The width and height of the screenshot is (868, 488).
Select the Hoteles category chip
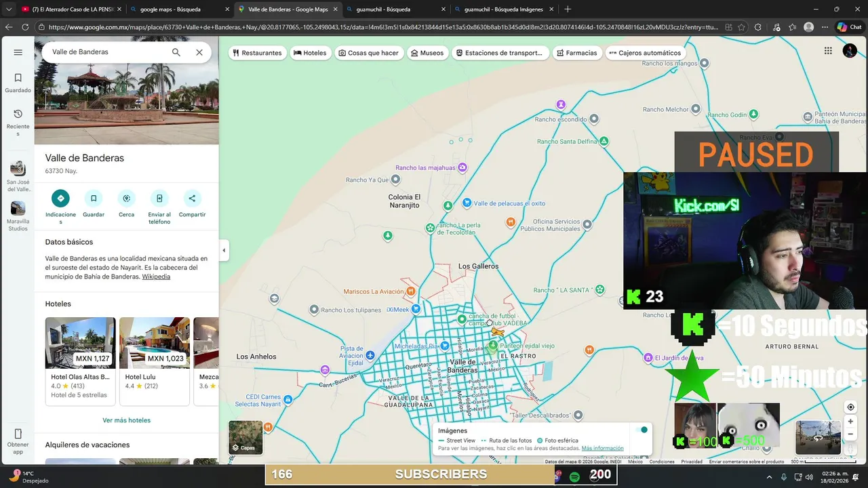coord(310,53)
